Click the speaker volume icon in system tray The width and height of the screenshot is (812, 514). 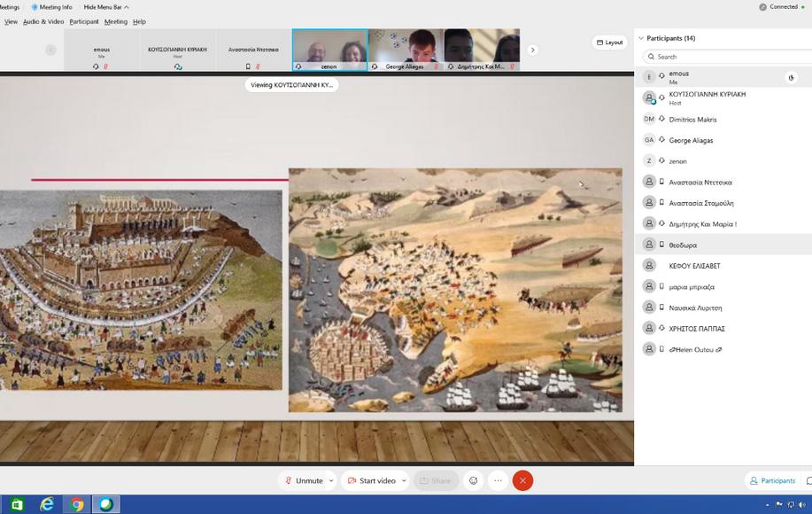click(801, 504)
